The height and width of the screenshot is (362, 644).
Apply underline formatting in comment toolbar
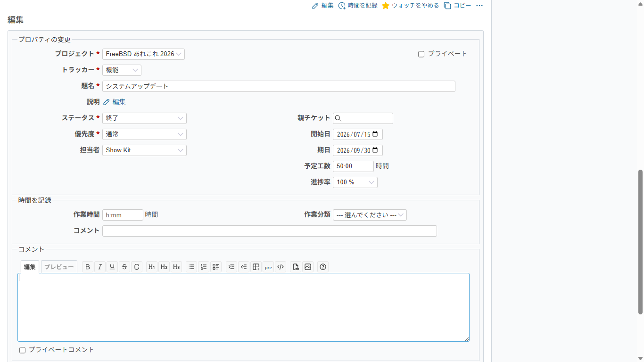(112, 267)
